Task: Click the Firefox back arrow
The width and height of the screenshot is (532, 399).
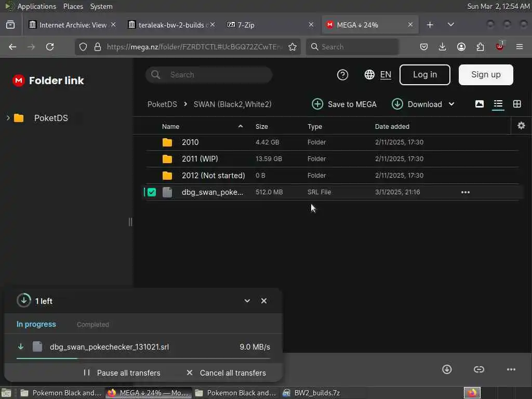Action: point(12,47)
